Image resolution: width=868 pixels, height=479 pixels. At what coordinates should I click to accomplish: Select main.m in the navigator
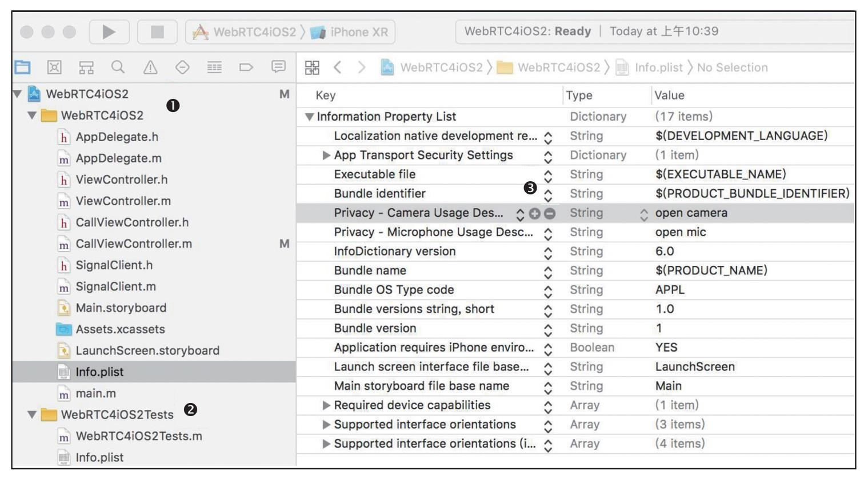pos(87,393)
